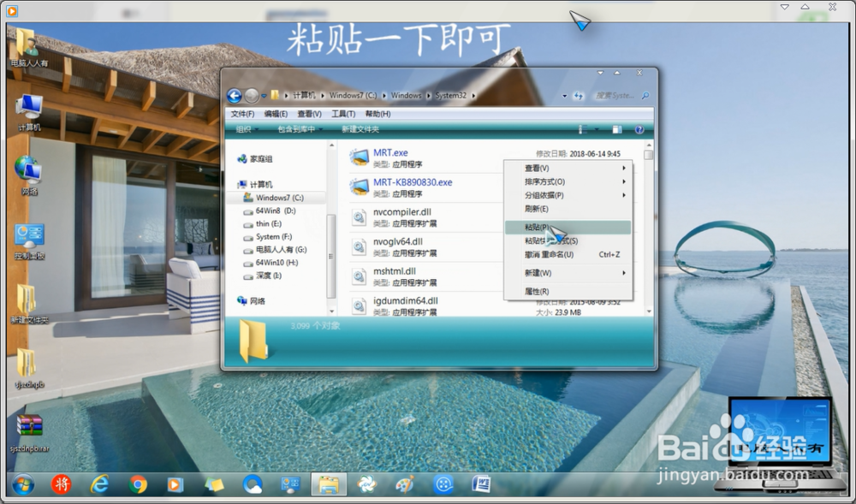856x504 pixels.
Task: Click the System32 breadcrumb segment
Action: (450, 96)
